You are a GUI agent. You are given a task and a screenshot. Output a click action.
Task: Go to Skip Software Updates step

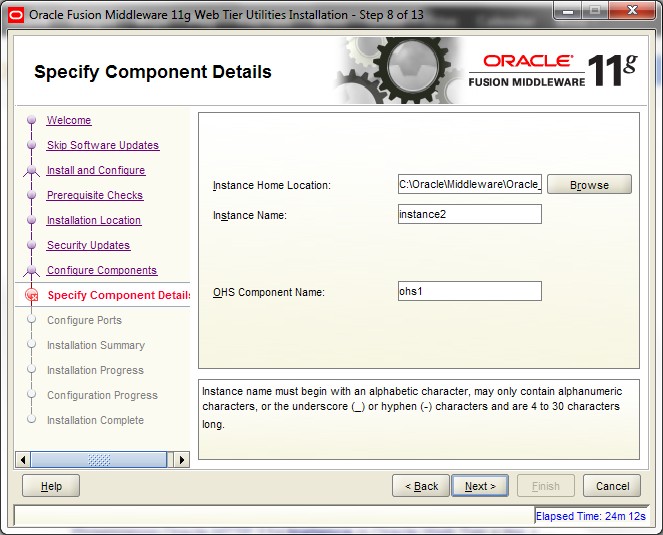click(103, 145)
